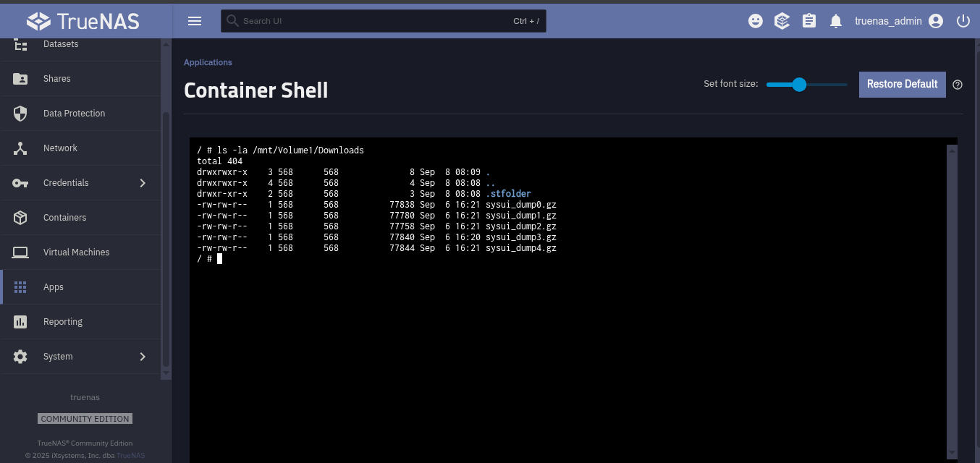Viewport: 980px width, 463px height.
Task: Open the Jobs clipboard icon
Action: [809, 21]
